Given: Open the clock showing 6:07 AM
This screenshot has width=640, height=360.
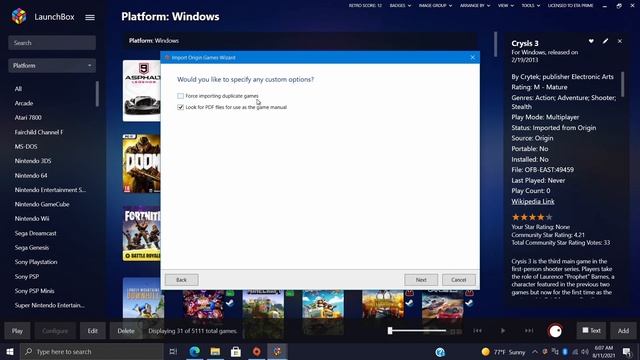Looking at the screenshot, I should point(604,352).
